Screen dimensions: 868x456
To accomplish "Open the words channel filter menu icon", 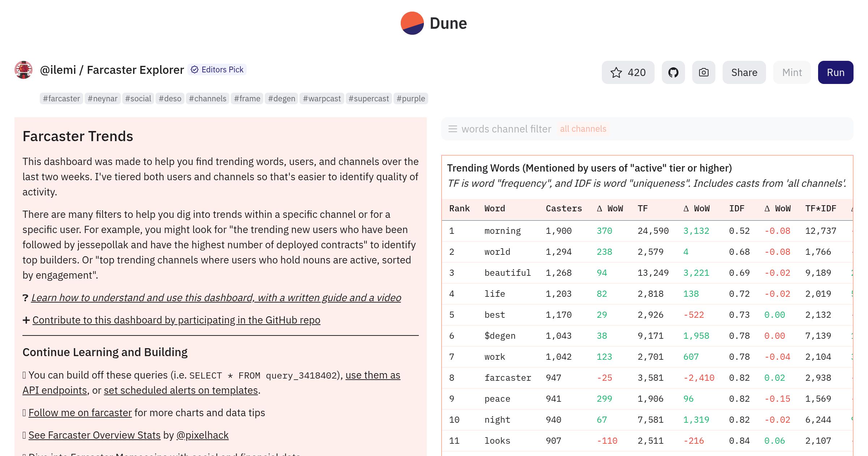I will coord(452,129).
